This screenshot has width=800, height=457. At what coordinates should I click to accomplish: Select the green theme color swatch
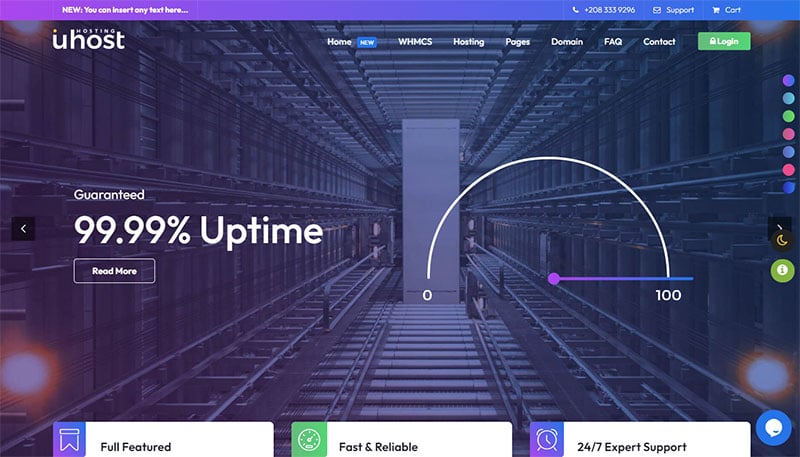coord(788,116)
